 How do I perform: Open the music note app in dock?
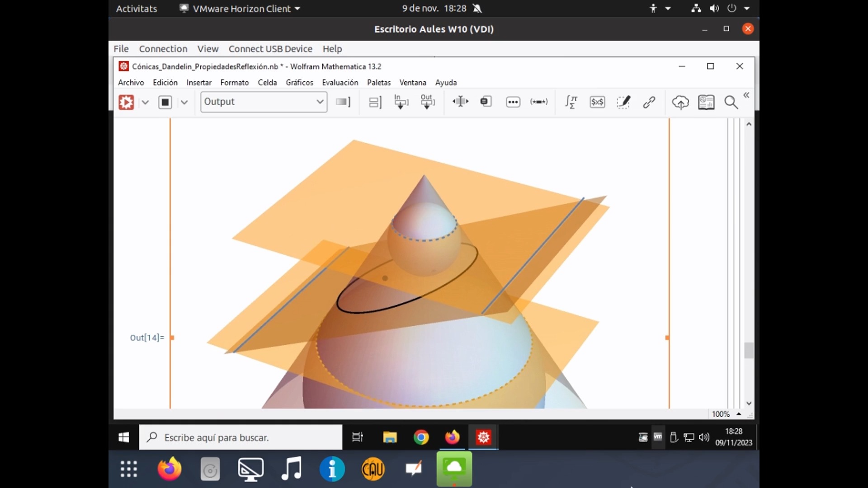pos(292,469)
